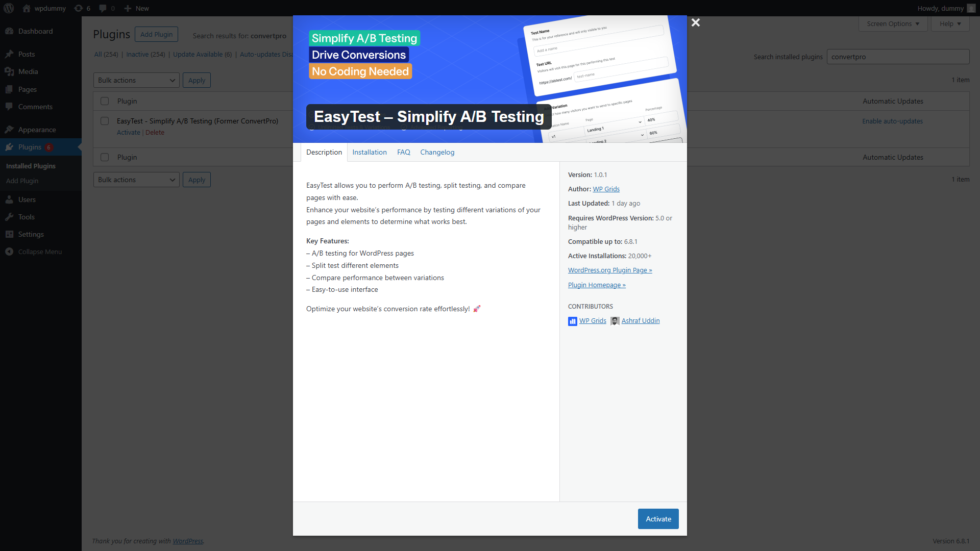Open Add Plugin submenu item
Image resolution: width=980 pixels, height=551 pixels.
(x=22, y=181)
